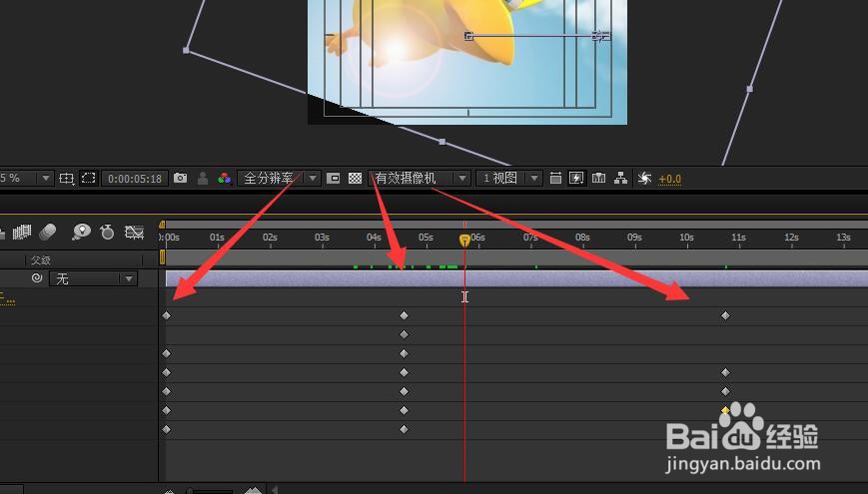Open the Brainstorm light bulb icon

pos(81,232)
